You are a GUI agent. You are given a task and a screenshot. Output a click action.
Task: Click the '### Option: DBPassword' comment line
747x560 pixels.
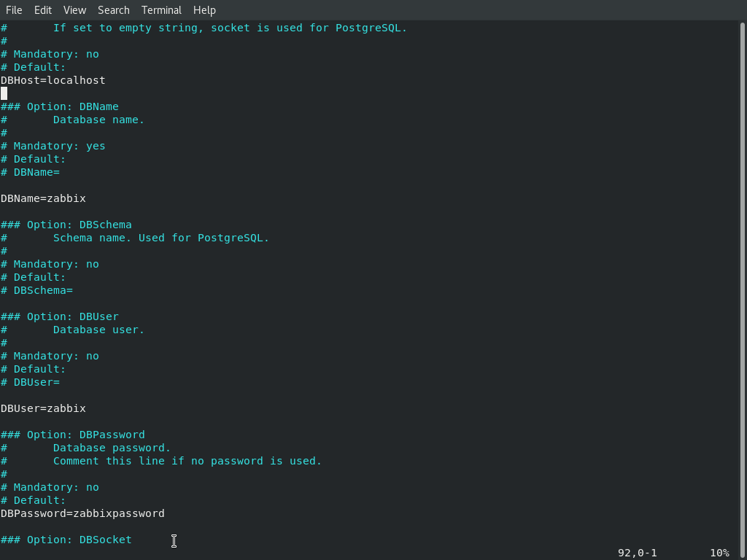point(73,435)
